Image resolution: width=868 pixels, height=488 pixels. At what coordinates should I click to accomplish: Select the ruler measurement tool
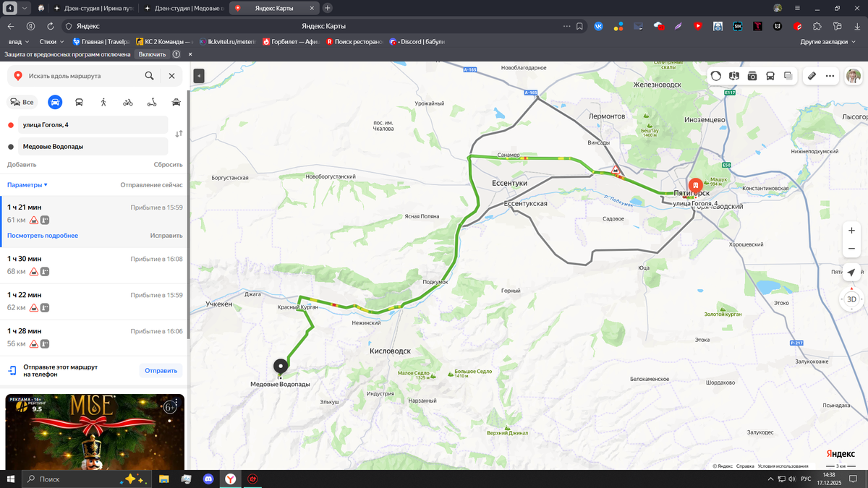(812, 75)
